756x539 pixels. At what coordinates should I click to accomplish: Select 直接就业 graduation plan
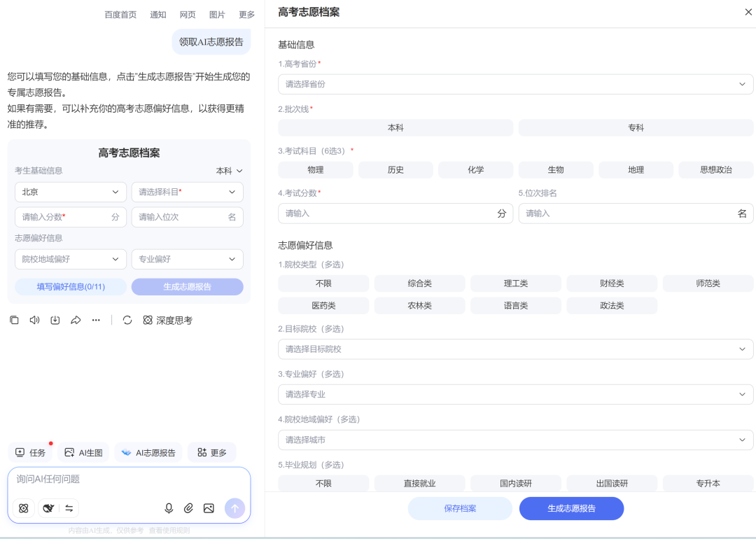click(419, 483)
